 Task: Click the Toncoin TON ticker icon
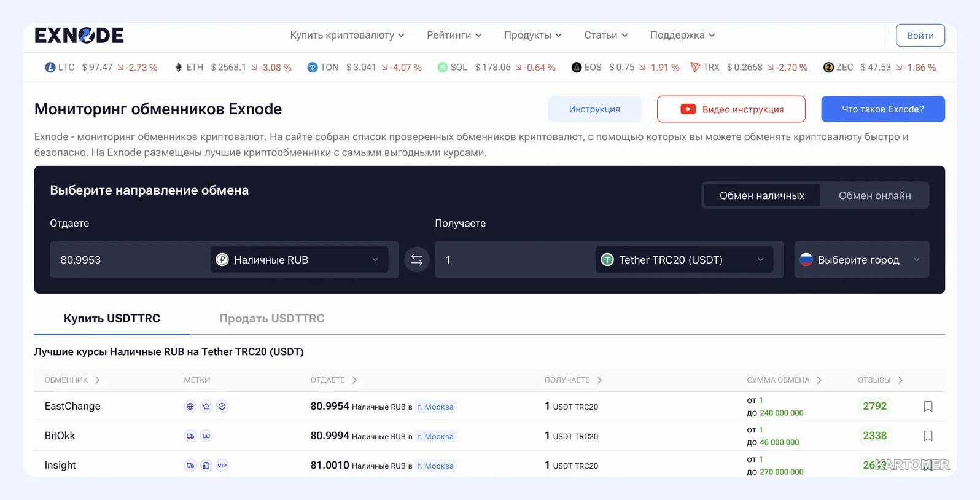[x=313, y=68]
